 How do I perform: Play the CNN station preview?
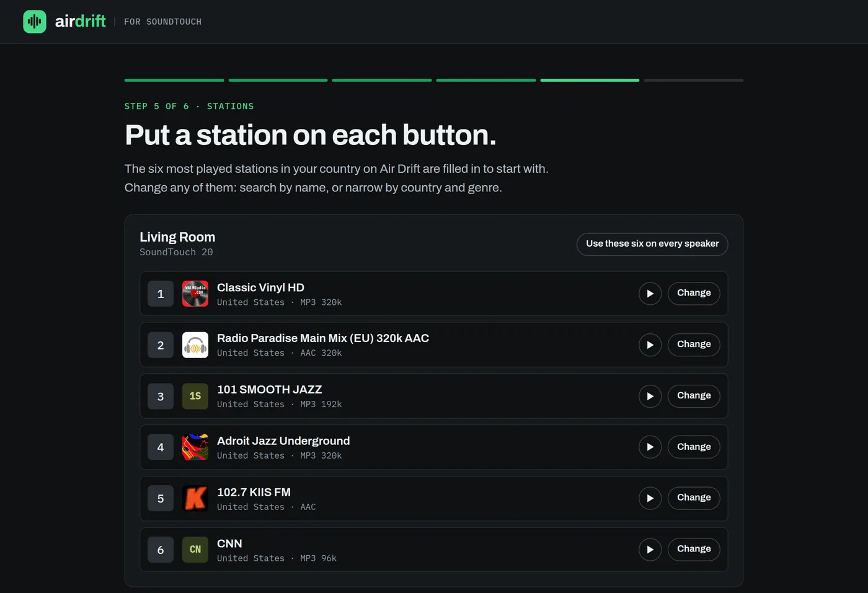[650, 550]
